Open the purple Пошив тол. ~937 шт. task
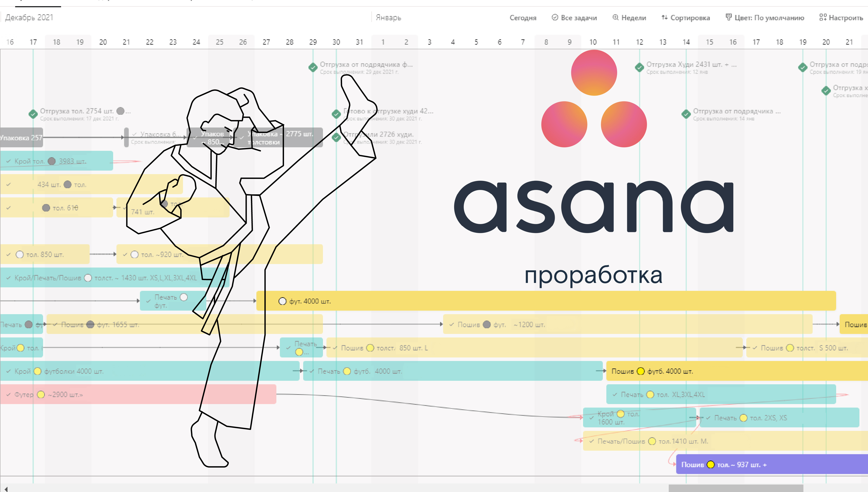The width and height of the screenshot is (868, 492). tap(772, 464)
